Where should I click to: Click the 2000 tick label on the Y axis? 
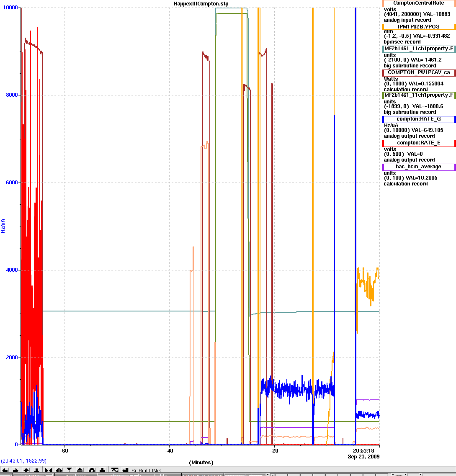[x=12, y=357]
